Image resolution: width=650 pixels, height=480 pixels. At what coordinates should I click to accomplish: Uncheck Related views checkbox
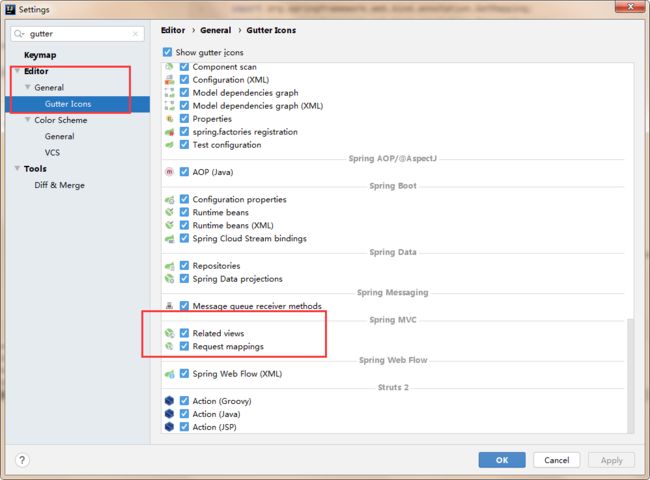point(184,333)
